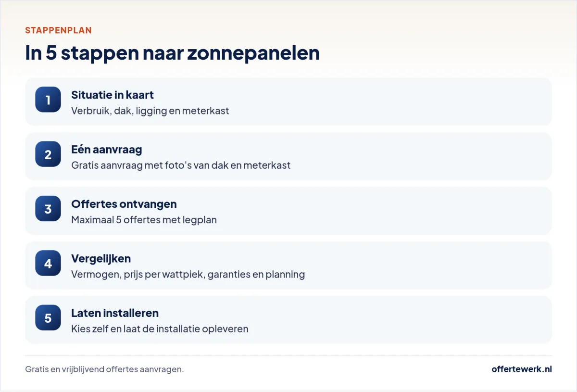Click 'In 5 stappen naar zonnepanelen' title
Image resolution: width=577 pixels, height=392 pixels.
pyautogui.click(x=173, y=52)
